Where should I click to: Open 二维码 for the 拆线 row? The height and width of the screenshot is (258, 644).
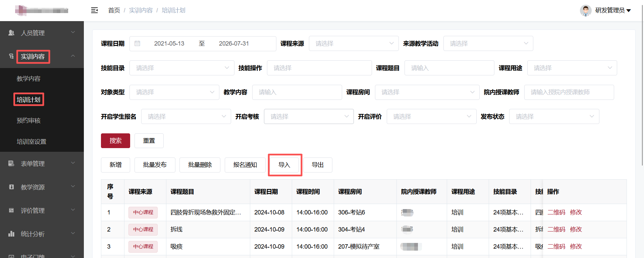tap(556, 230)
